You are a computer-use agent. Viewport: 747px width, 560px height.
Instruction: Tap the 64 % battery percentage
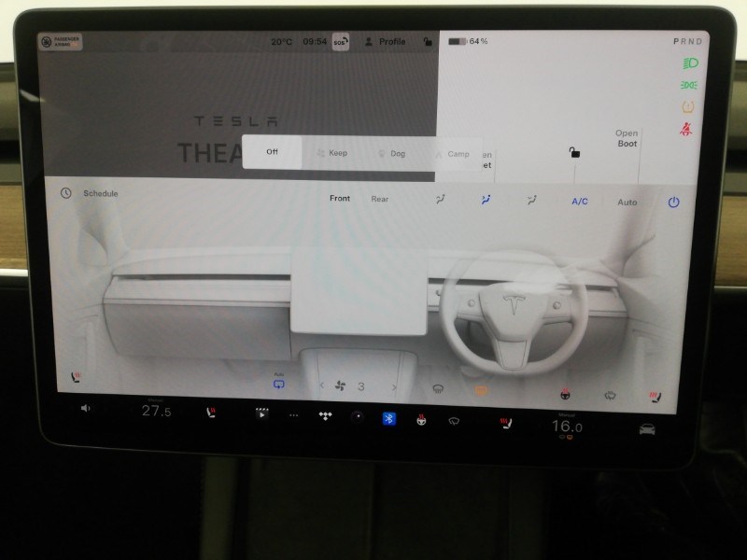coord(478,41)
